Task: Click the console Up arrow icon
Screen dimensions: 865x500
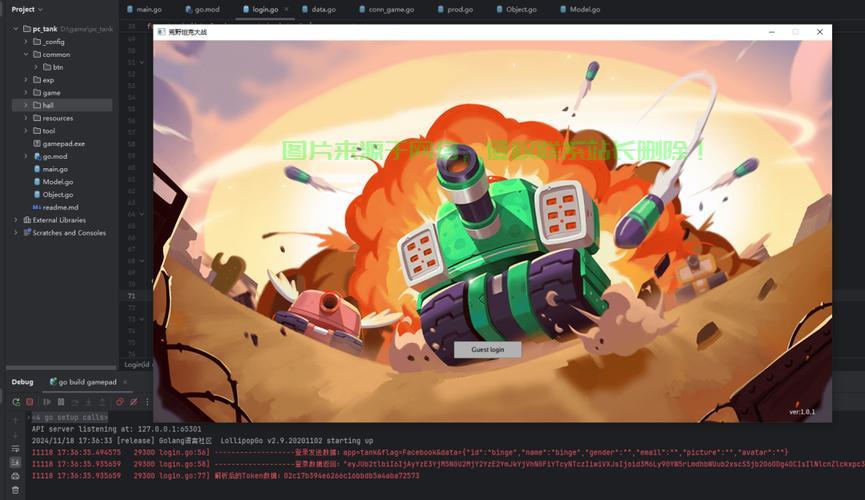Action: [15, 421]
